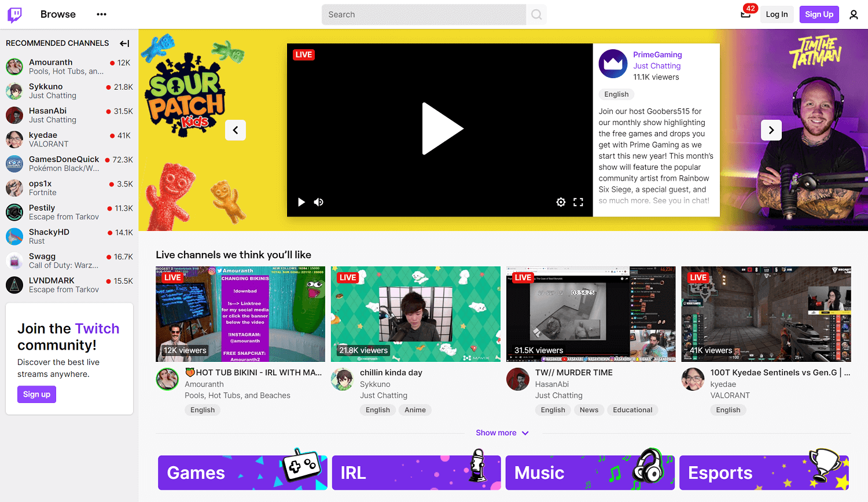Open TW// MURDER TIME title link
This screenshot has height=502, width=868.
tap(574, 373)
